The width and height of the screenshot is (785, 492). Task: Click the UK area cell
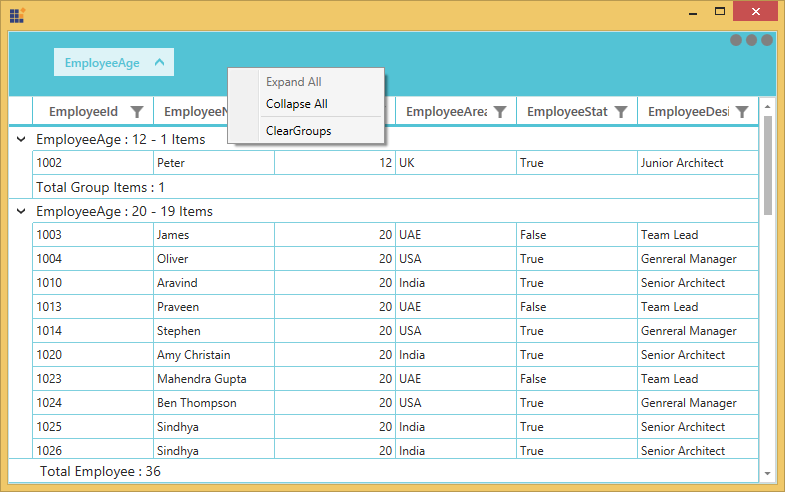[456, 163]
